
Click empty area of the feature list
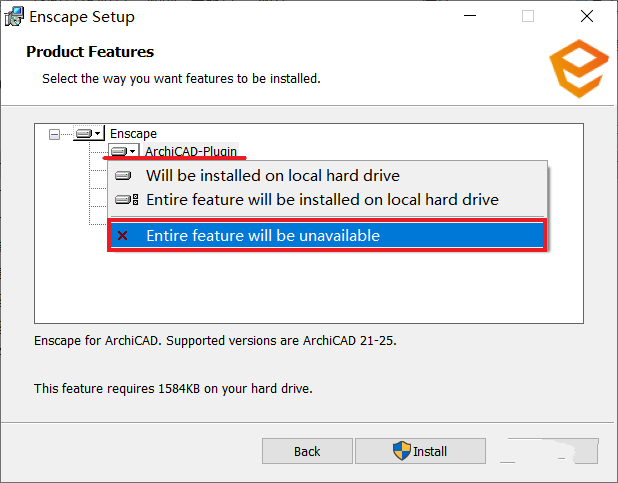click(309, 288)
